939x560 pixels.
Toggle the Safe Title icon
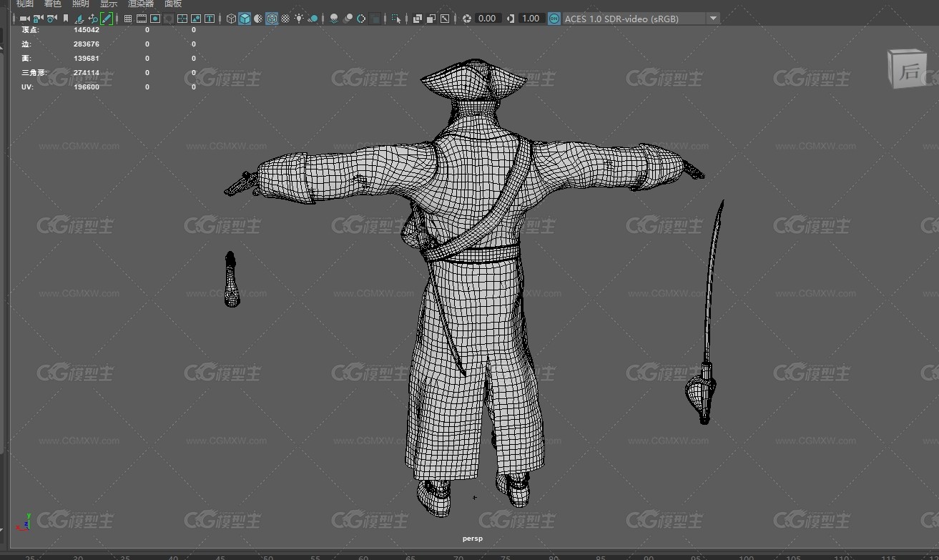(x=209, y=19)
